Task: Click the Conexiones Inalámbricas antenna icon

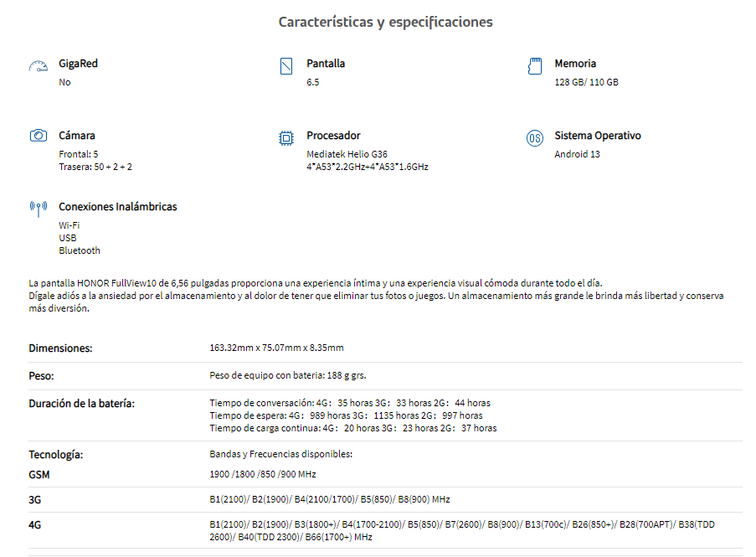Action: [39, 209]
